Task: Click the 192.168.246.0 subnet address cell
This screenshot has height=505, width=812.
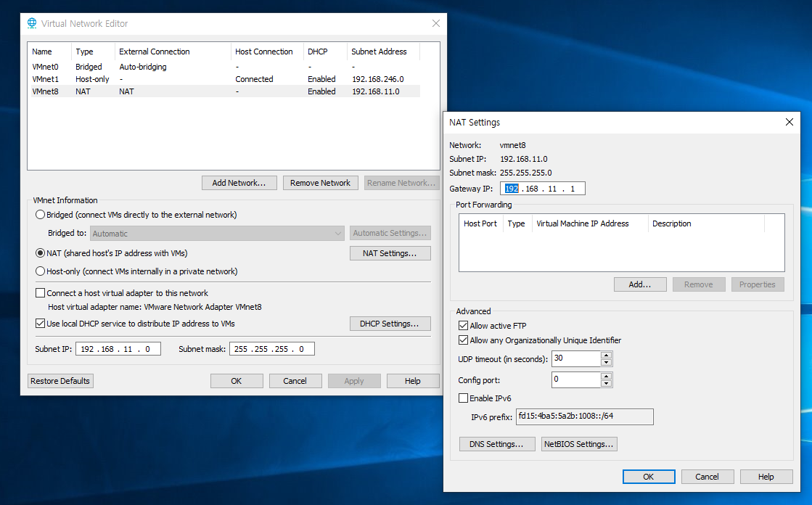Action: (x=378, y=79)
